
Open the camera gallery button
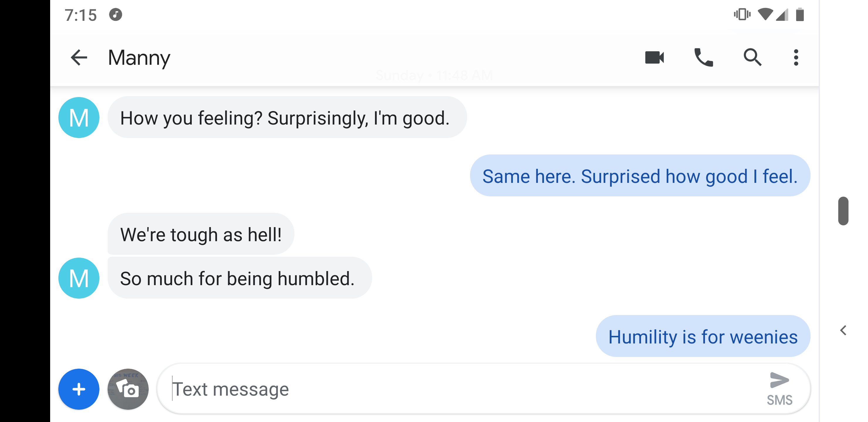[128, 389]
